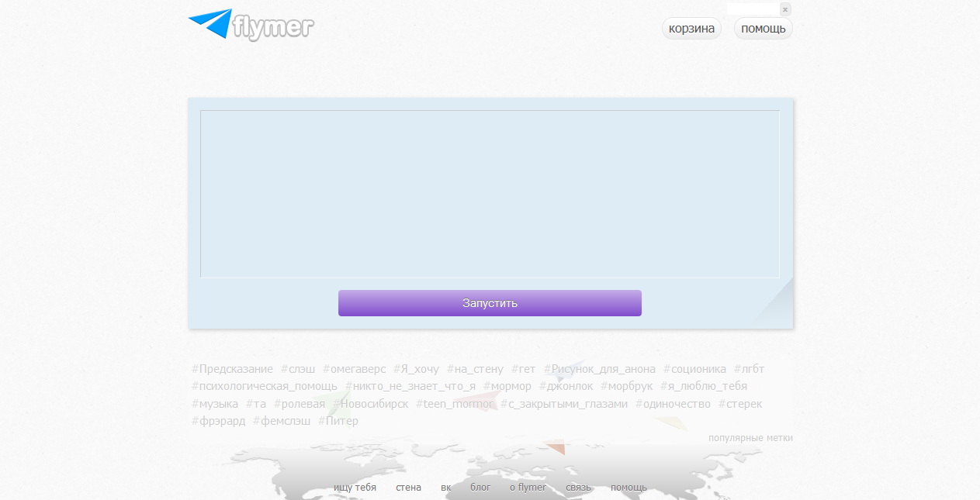Screen dimensions: 980x500
Task: Open the #на_стену tag
Action: [x=475, y=369]
